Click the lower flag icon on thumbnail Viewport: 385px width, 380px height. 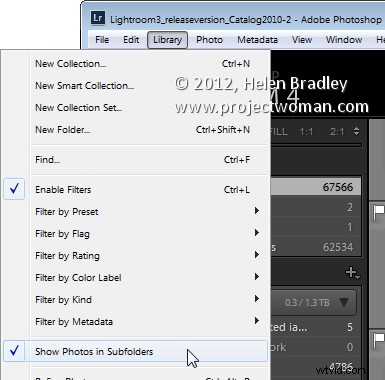point(379,340)
